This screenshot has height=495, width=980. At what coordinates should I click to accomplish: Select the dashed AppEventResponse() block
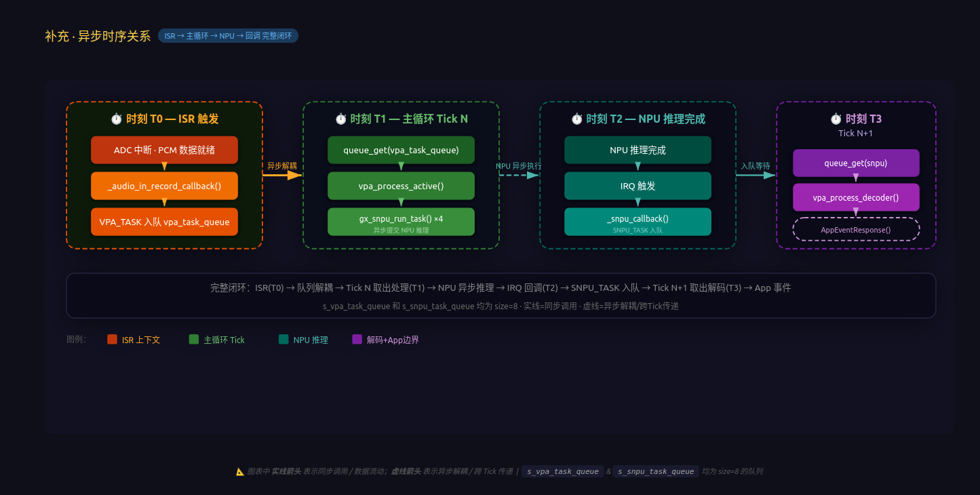click(856, 230)
